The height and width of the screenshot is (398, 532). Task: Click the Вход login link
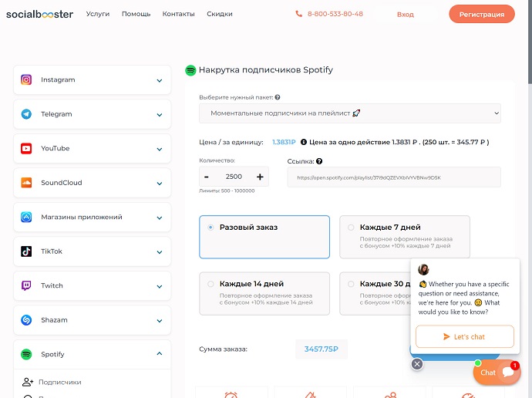tap(406, 14)
